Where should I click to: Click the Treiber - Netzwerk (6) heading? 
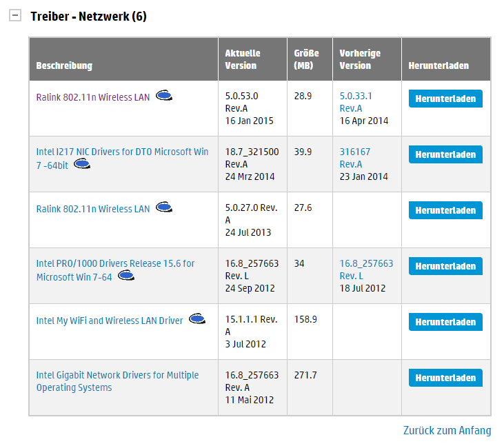[88, 16]
